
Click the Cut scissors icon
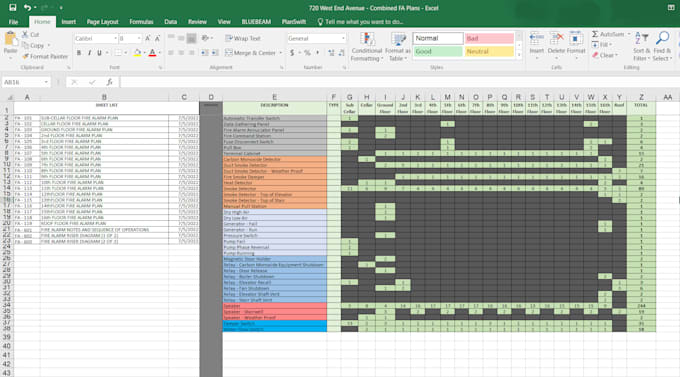[x=25, y=34]
